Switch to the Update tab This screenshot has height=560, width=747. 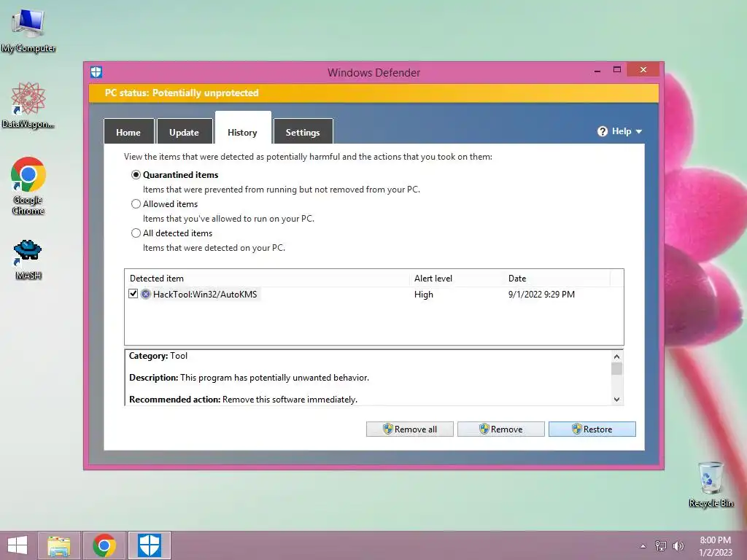[x=185, y=132]
